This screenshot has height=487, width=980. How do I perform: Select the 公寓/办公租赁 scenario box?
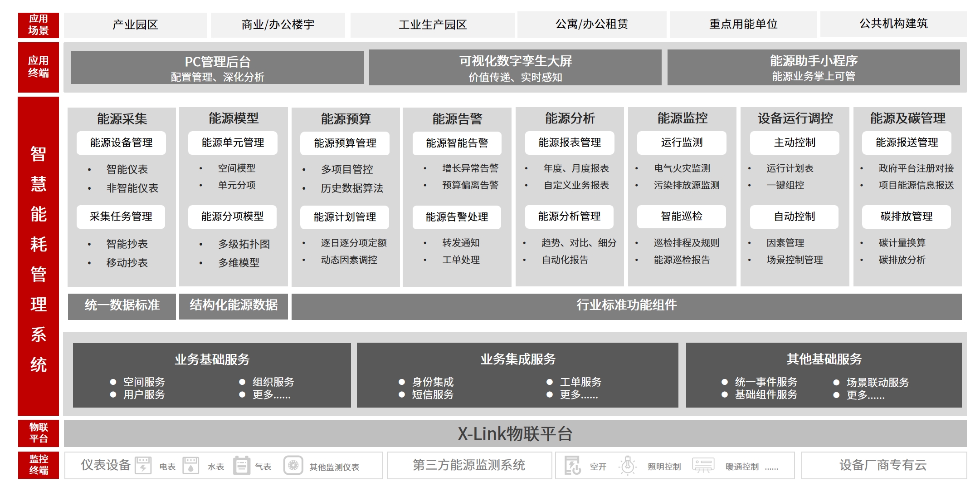pyautogui.click(x=592, y=24)
